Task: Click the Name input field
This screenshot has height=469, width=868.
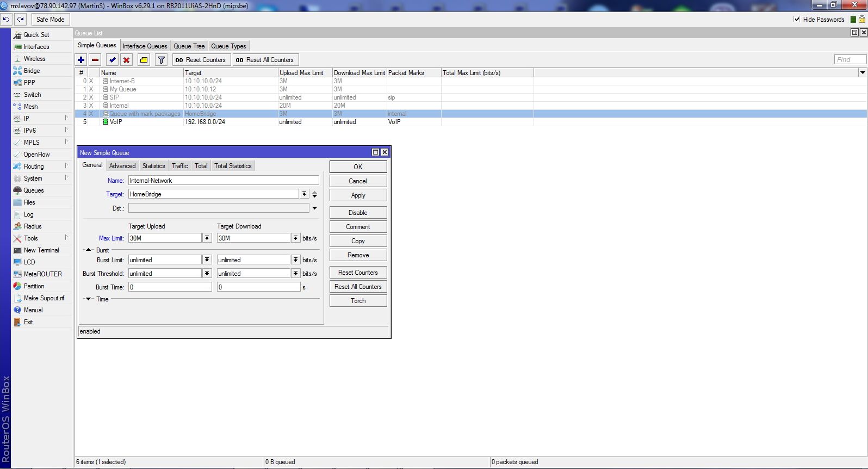Action: point(224,180)
